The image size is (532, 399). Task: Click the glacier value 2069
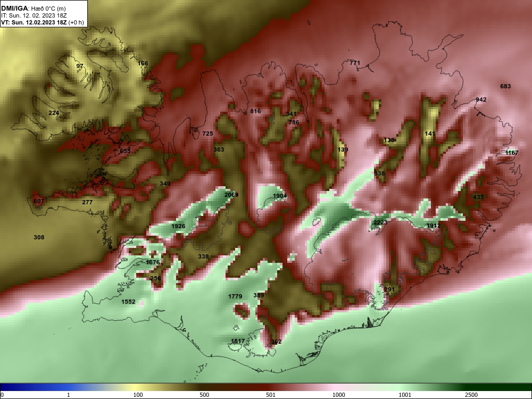[231, 195]
